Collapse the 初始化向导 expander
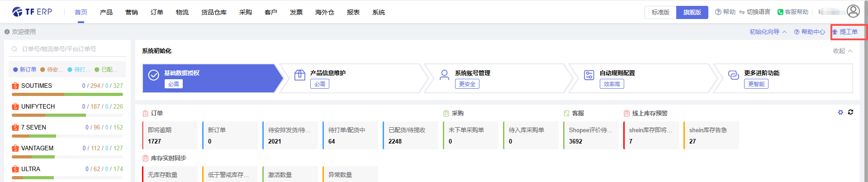This screenshot has height=182, width=868. click(x=768, y=32)
